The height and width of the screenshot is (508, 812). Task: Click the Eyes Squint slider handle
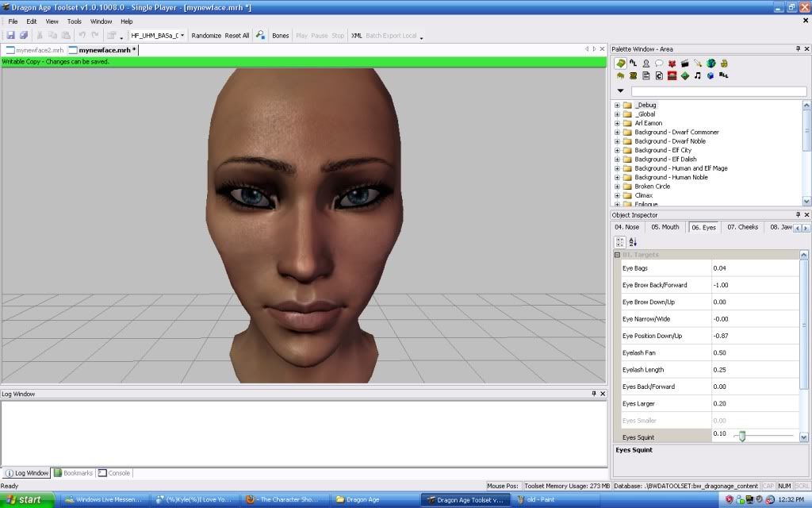pyautogui.click(x=742, y=436)
